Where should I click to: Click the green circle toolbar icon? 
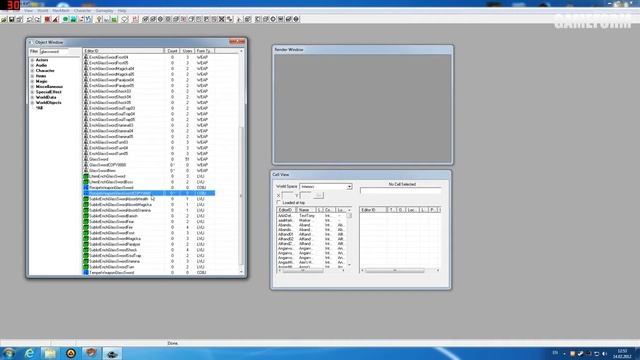65,19
